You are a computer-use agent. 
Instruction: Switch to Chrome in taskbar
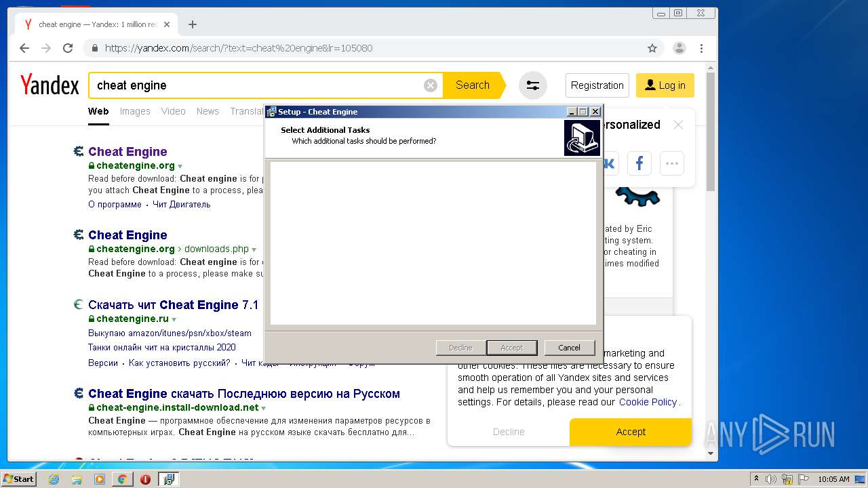pyautogui.click(x=122, y=479)
